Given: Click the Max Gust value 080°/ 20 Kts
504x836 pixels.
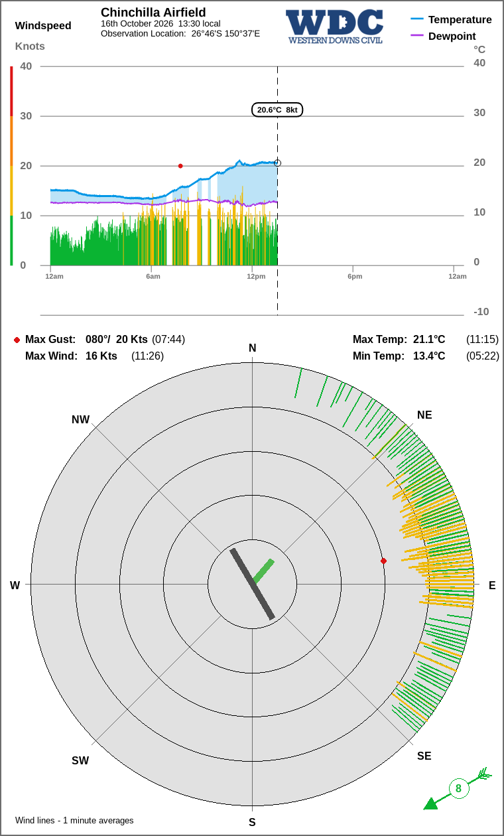Looking at the screenshot, I should click(117, 340).
